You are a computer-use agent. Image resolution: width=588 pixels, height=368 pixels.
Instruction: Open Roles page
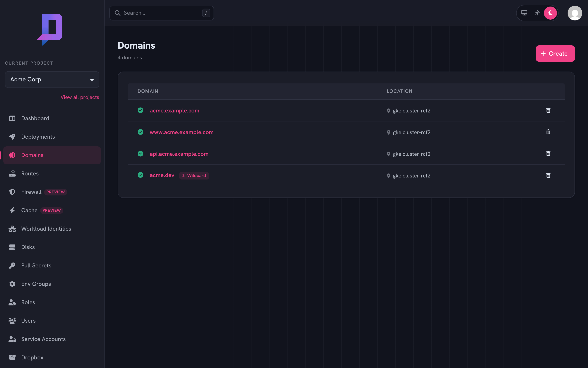(x=52, y=302)
